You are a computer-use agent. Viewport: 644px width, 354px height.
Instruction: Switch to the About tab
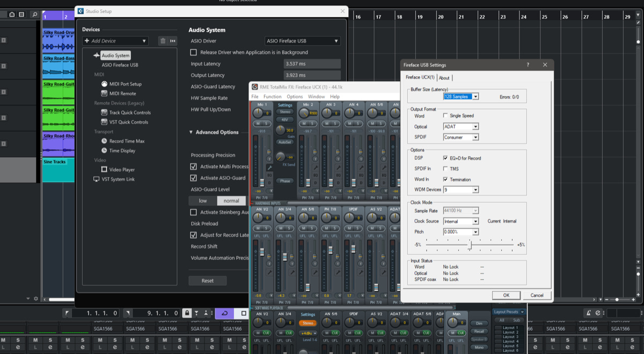coord(444,78)
